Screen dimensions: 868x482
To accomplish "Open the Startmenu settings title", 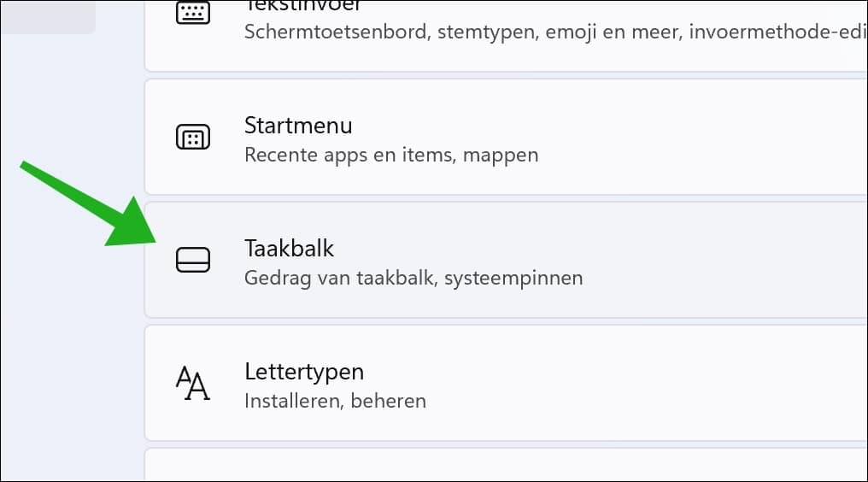I will point(298,126).
